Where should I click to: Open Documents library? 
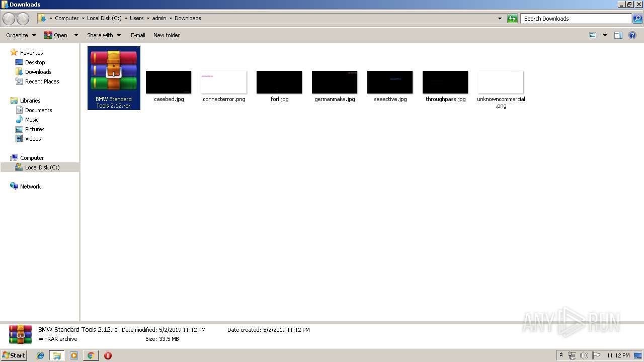38,110
